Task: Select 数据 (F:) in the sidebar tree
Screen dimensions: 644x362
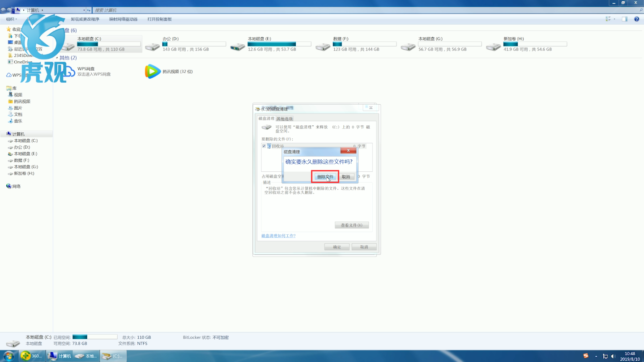Action: click(19, 160)
